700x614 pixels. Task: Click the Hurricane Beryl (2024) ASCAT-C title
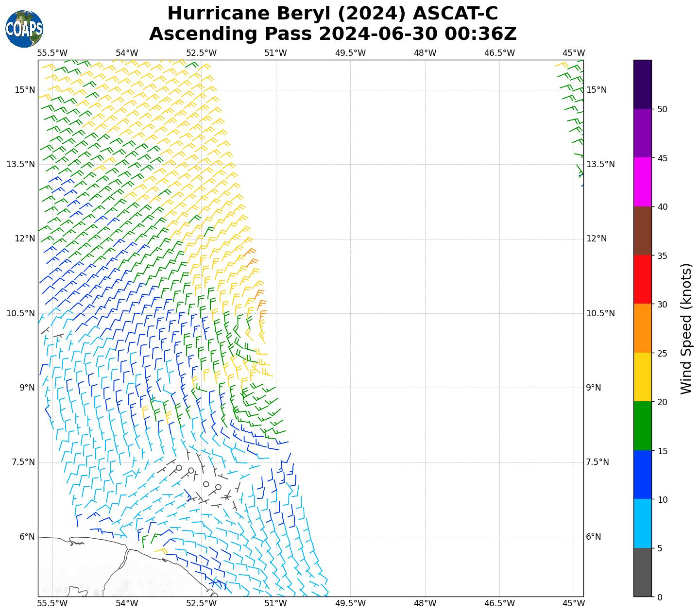pos(333,14)
